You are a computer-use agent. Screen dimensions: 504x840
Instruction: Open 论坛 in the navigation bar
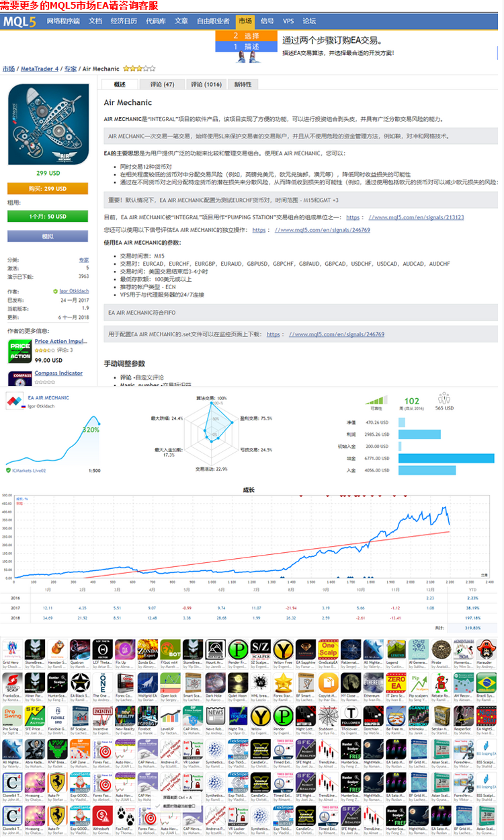tap(309, 22)
